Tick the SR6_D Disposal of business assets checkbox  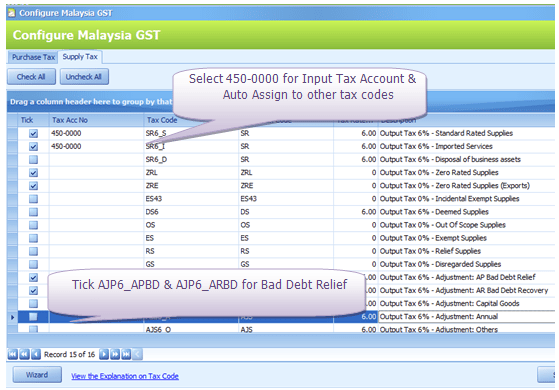click(33, 159)
